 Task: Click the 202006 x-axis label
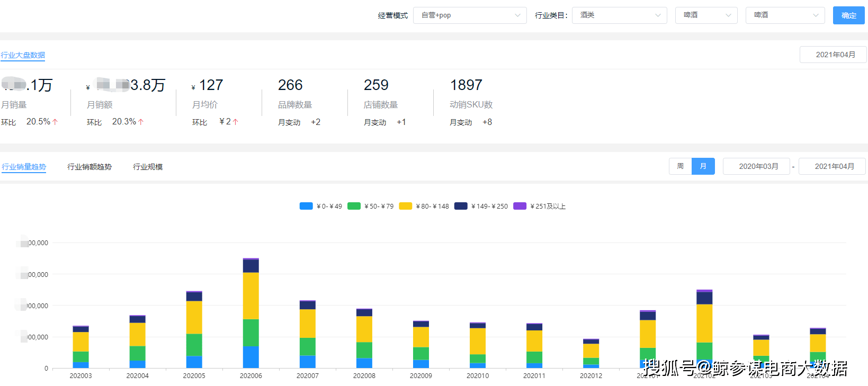tap(251, 376)
